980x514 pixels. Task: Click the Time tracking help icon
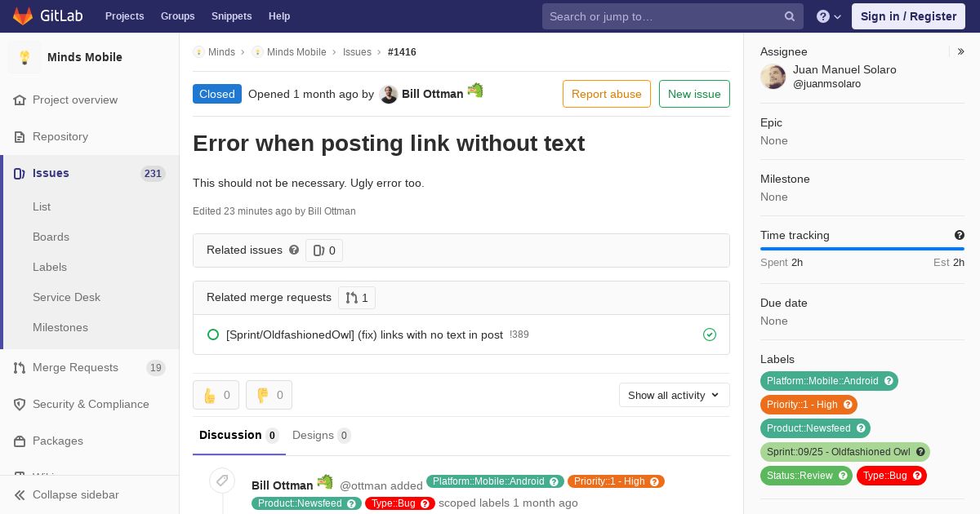(960, 235)
